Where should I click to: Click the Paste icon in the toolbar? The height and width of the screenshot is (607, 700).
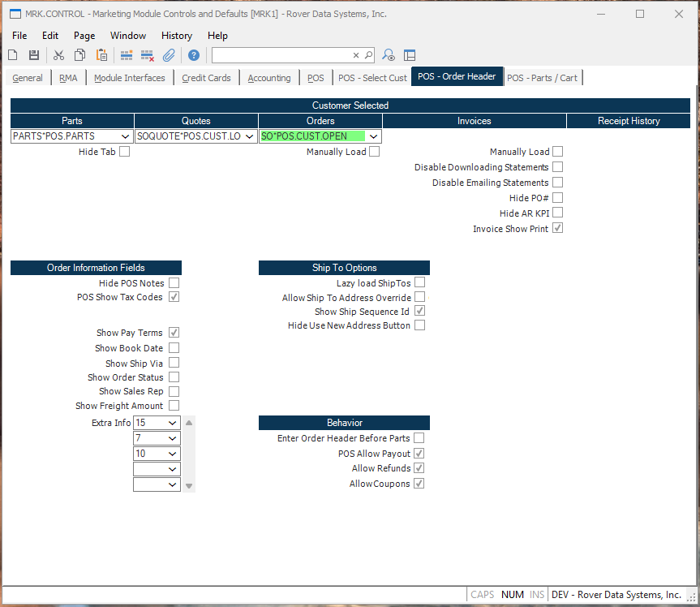pyautogui.click(x=101, y=54)
